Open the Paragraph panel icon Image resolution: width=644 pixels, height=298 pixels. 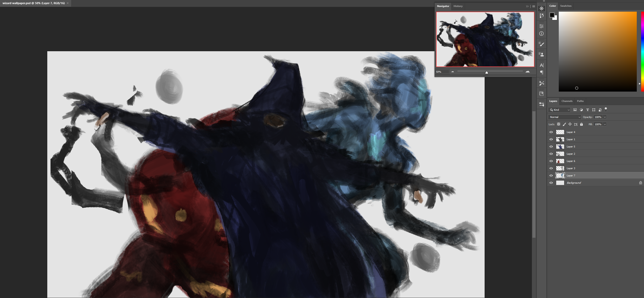[x=541, y=72]
